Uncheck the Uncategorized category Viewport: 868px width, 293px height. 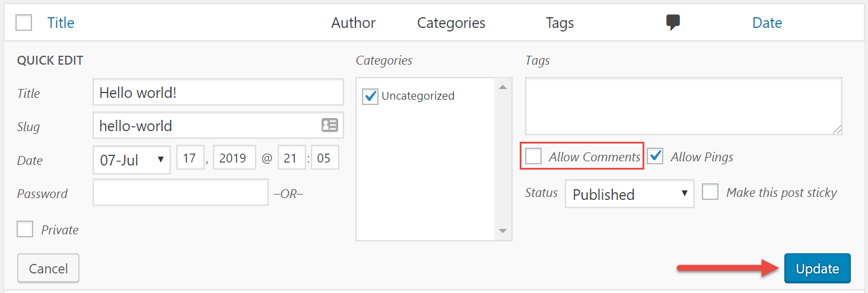coord(370,96)
